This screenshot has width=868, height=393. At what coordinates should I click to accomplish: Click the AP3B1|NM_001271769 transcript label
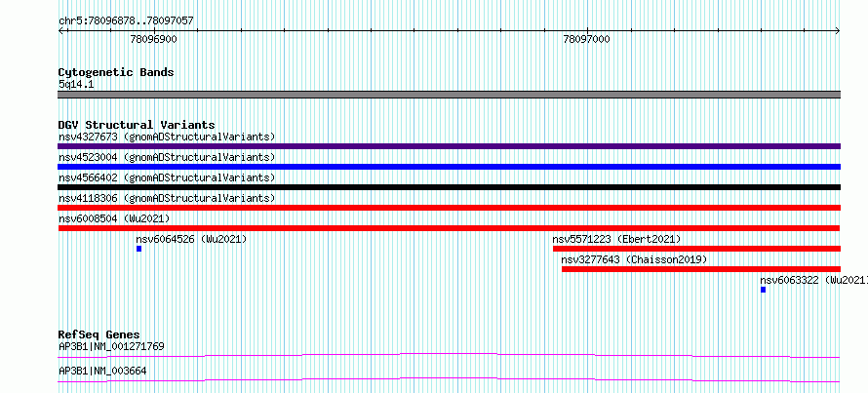(111, 347)
